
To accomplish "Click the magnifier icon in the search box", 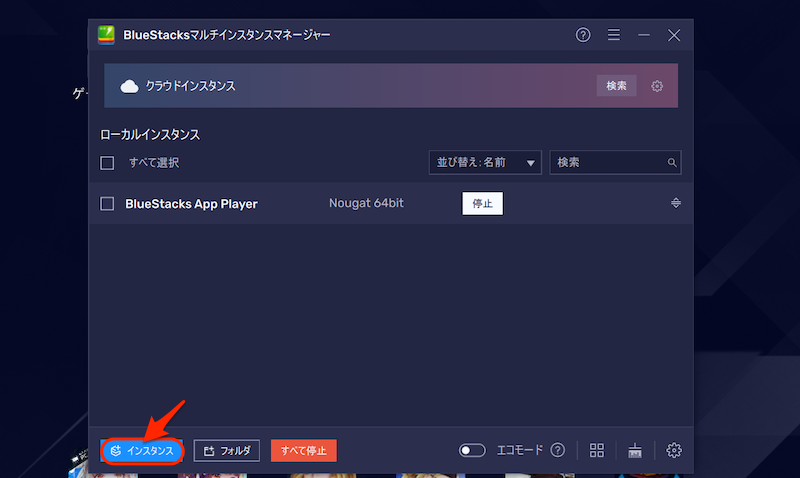I will (672, 162).
